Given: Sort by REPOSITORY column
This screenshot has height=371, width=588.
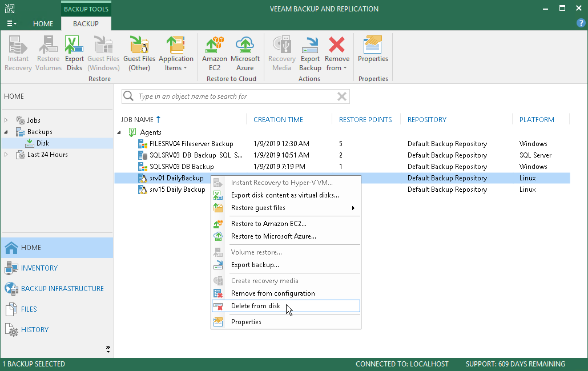Looking at the screenshot, I should (x=427, y=119).
